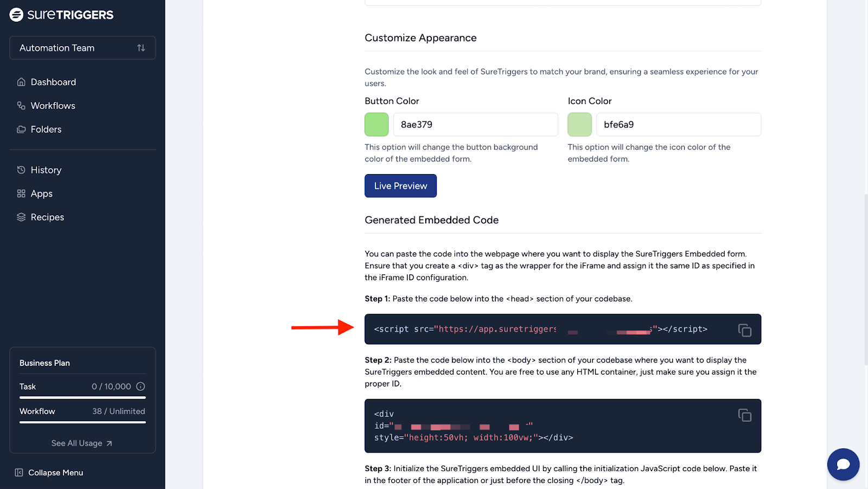View Task usage info tooltip icon
The image size is (868, 489).
click(141, 387)
